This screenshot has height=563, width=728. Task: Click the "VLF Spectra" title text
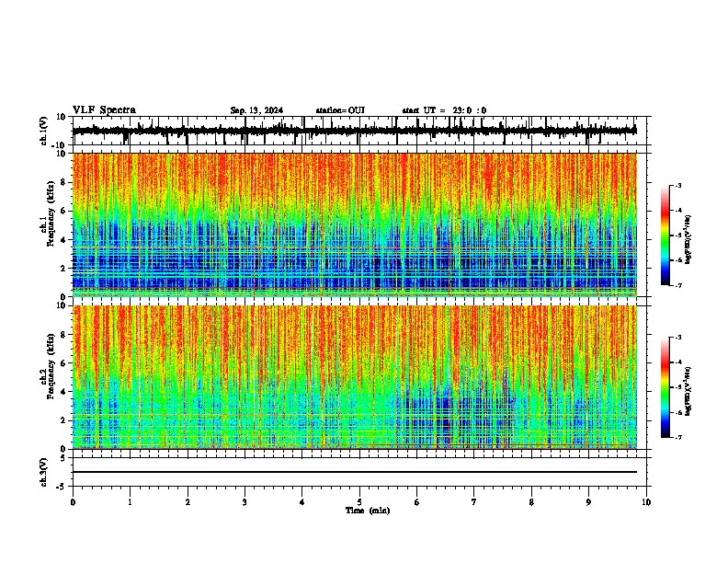[x=104, y=109]
